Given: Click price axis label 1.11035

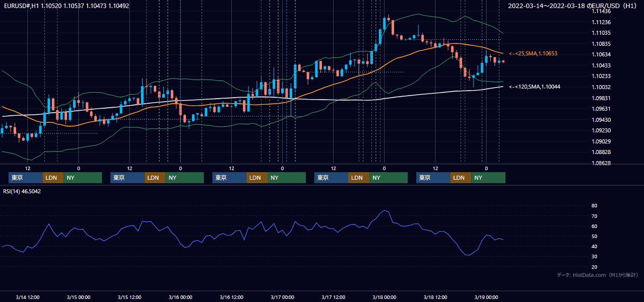Looking at the screenshot, I should coord(601,33).
